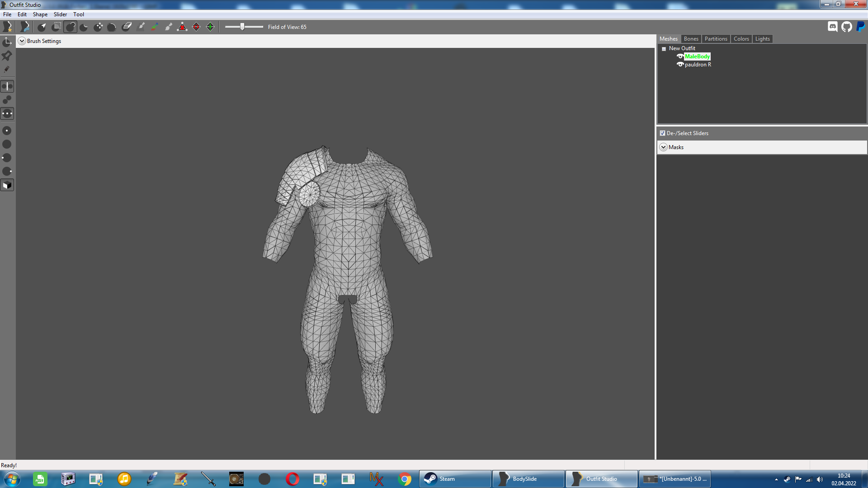Open the File menu

click(7, 14)
